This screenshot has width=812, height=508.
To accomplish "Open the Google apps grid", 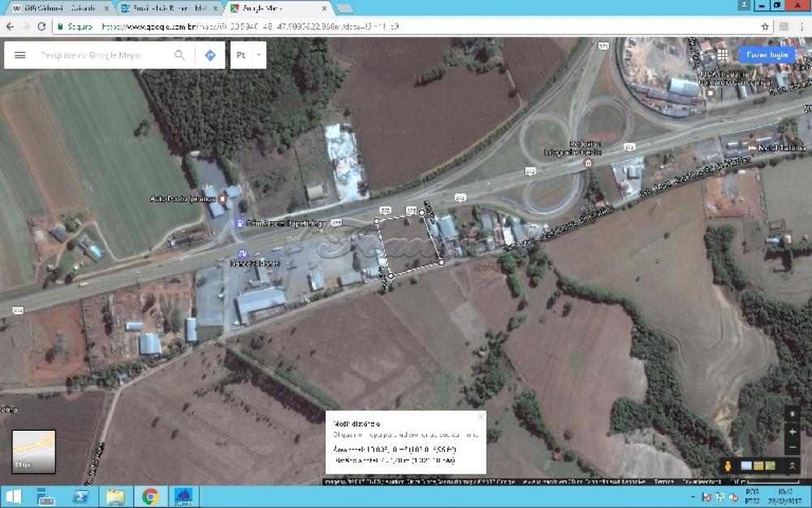I will pyautogui.click(x=722, y=54).
